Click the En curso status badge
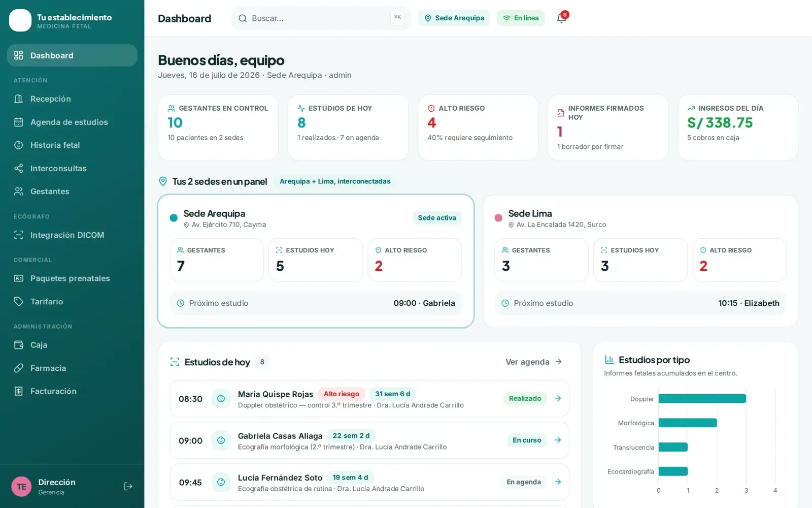Screen dimensions: 812x508 pyautogui.click(x=527, y=440)
